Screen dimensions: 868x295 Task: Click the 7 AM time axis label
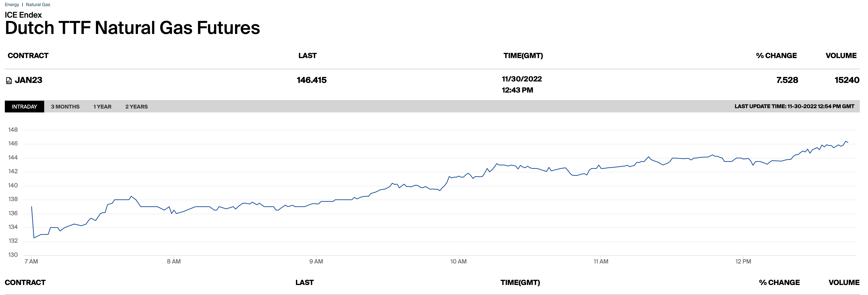click(31, 261)
